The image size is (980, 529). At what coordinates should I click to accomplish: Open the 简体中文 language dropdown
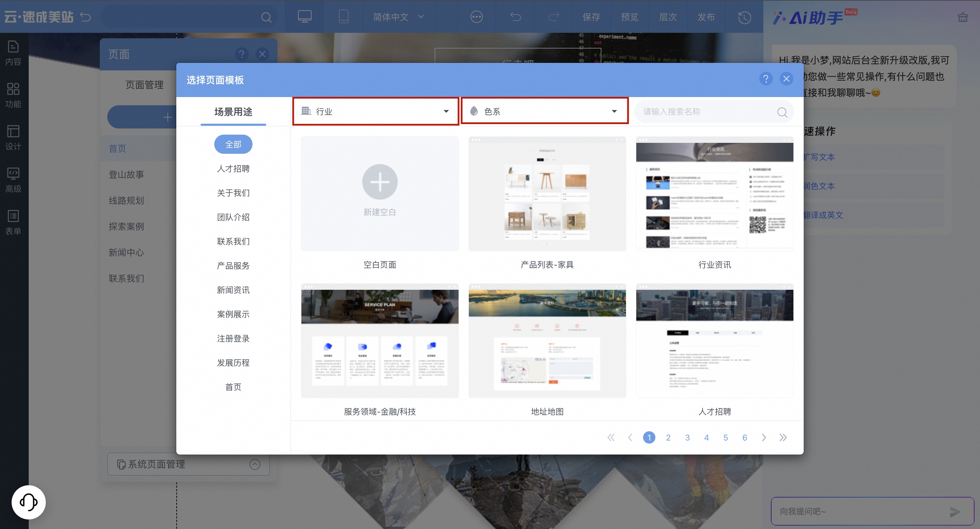(398, 17)
